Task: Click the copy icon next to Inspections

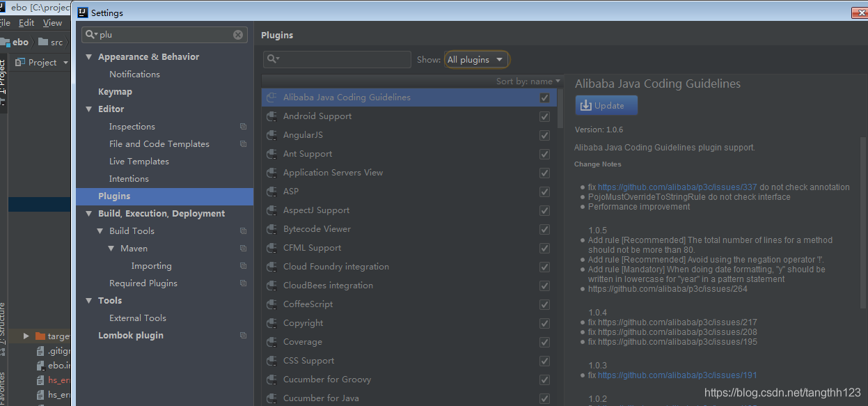Action: 243,127
